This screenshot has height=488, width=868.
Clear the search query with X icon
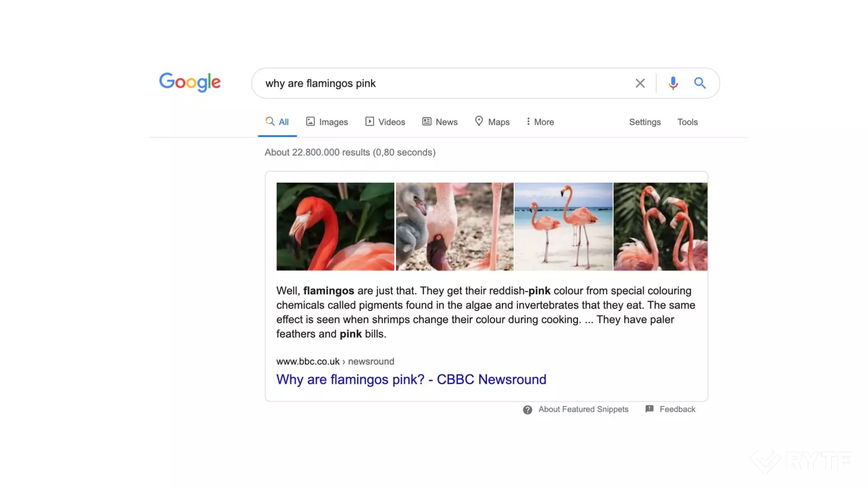click(640, 83)
